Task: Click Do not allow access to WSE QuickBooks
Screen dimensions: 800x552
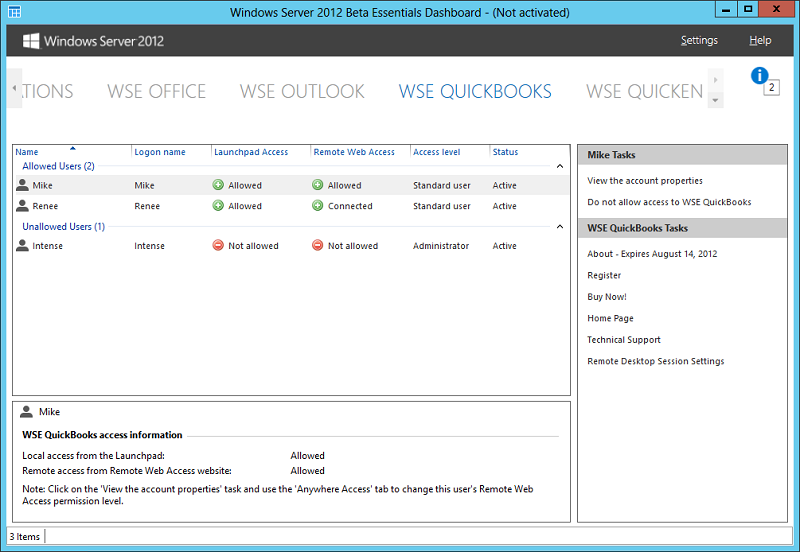Action: tap(669, 202)
